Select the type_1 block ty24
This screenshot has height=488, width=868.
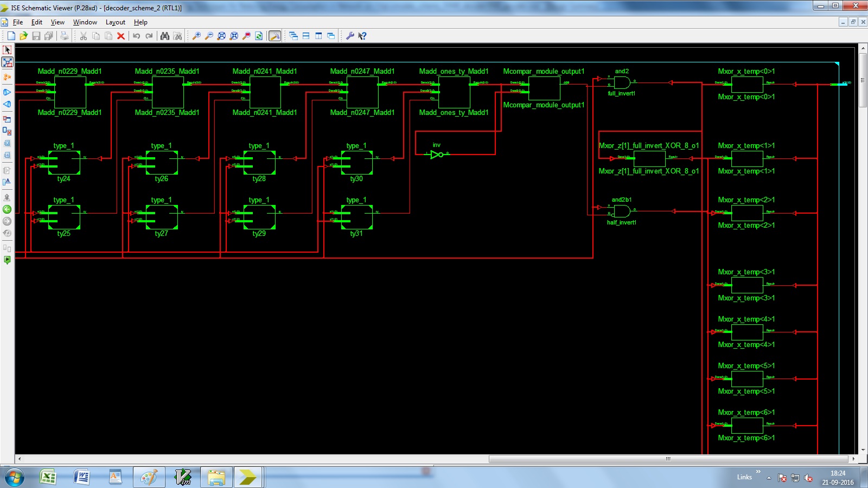64,162
